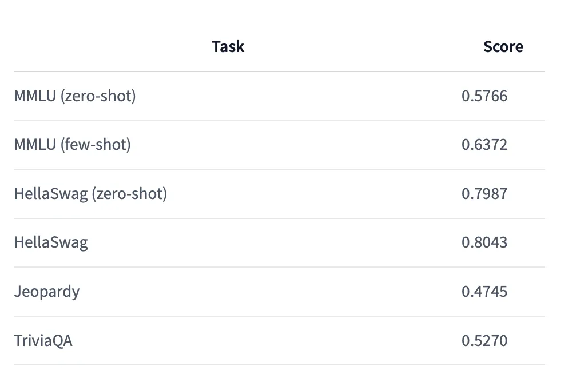
Task: Click the score value 0.5270
Action: pyautogui.click(x=484, y=341)
